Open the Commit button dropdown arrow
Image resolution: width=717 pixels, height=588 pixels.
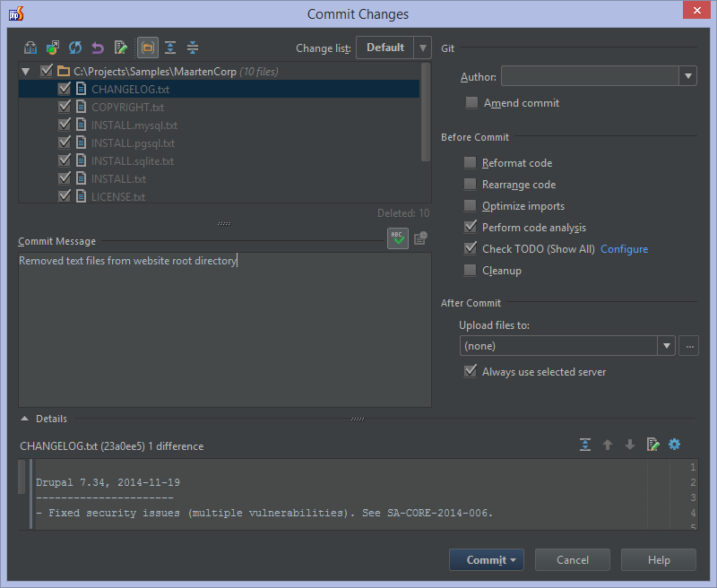[513, 560]
